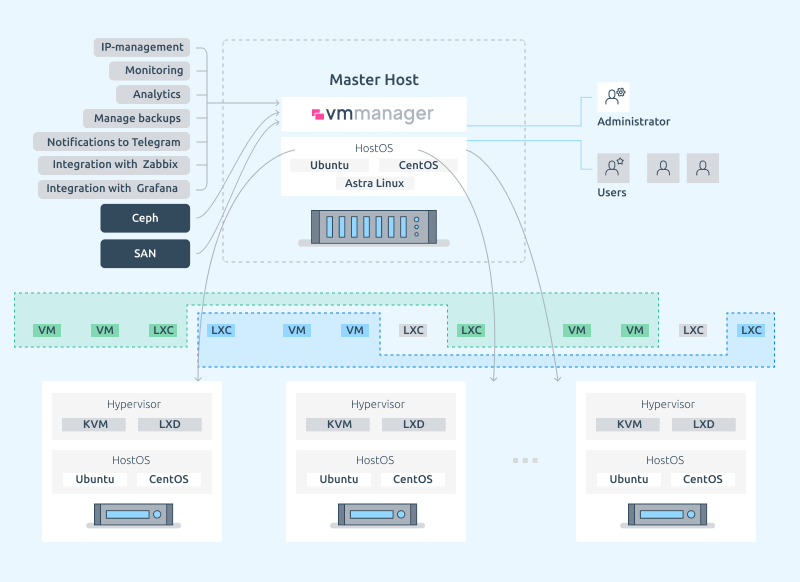Click Ubuntu tag in Master Host

pyautogui.click(x=330, y=165)
